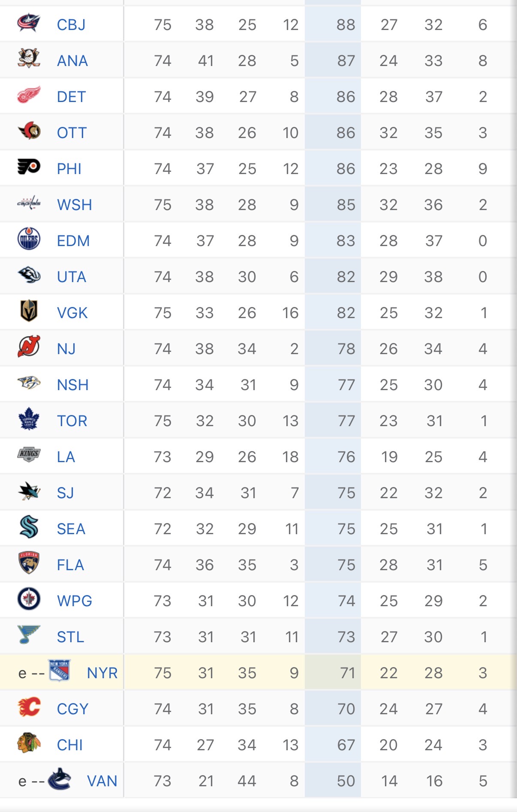The height and width of the screenshot is (812, 517).
Task: Open the FLA team link
Action: pos(70,565)
